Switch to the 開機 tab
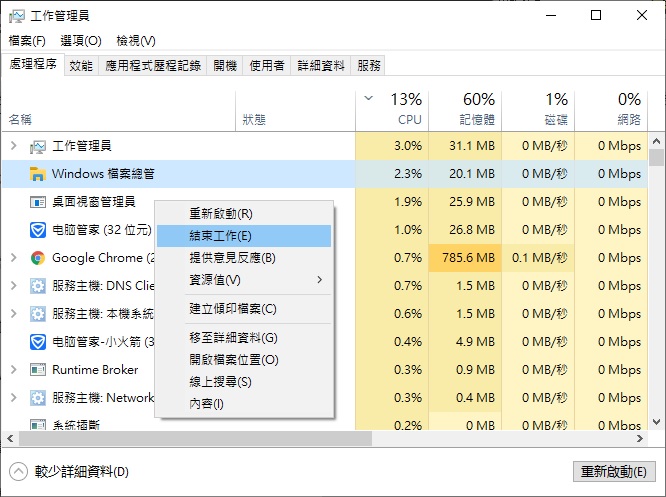 [x=225, y=65]
